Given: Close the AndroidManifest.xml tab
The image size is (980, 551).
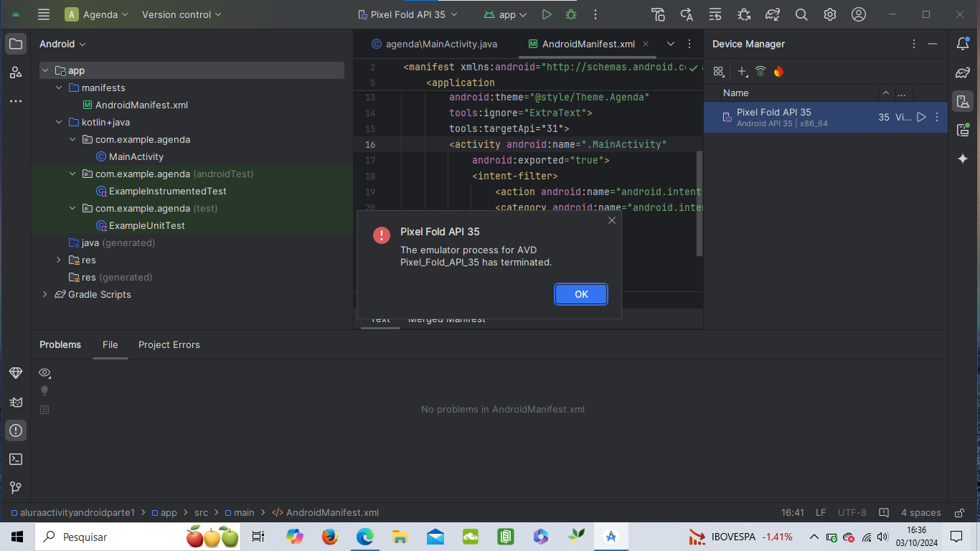Looking at the screenshot, I should click(x=646, y=44).
